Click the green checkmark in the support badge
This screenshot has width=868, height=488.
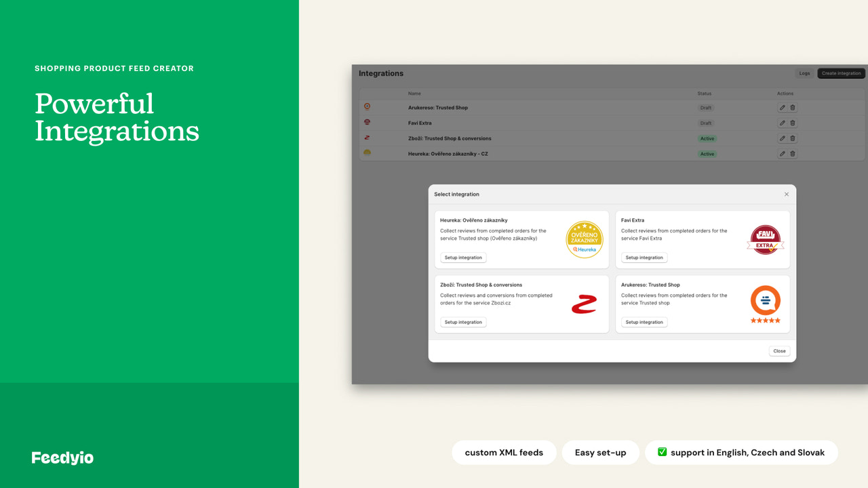coord(662,452)
